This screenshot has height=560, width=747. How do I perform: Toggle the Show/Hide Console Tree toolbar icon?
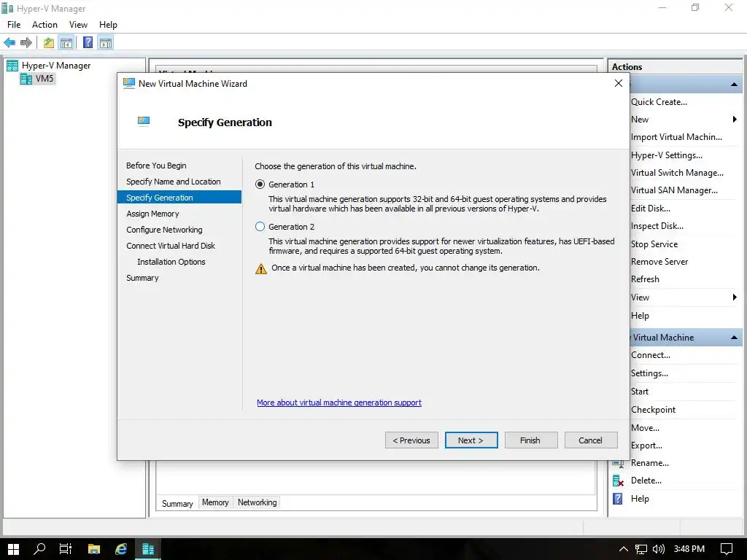tap(66, 43)
